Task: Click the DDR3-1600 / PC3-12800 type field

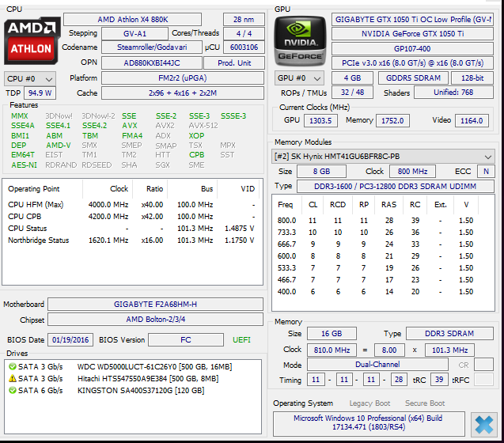Action: (396, 187)
